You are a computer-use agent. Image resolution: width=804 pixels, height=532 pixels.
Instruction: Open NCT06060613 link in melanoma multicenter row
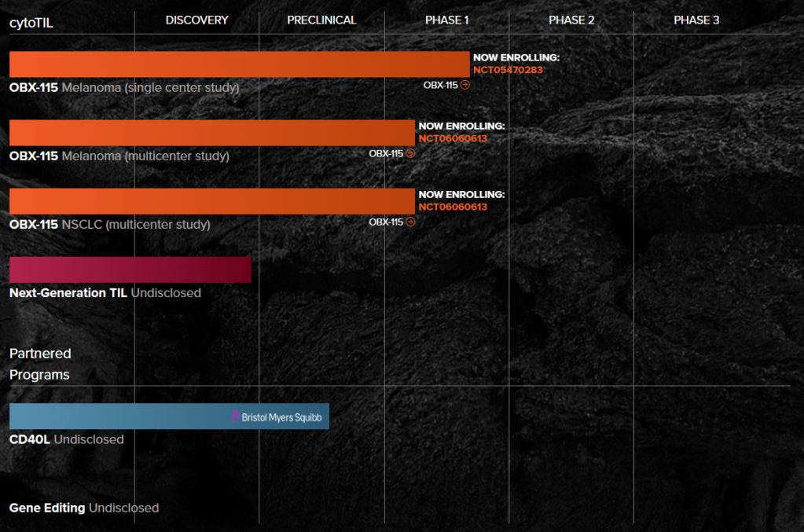(453, 138)
